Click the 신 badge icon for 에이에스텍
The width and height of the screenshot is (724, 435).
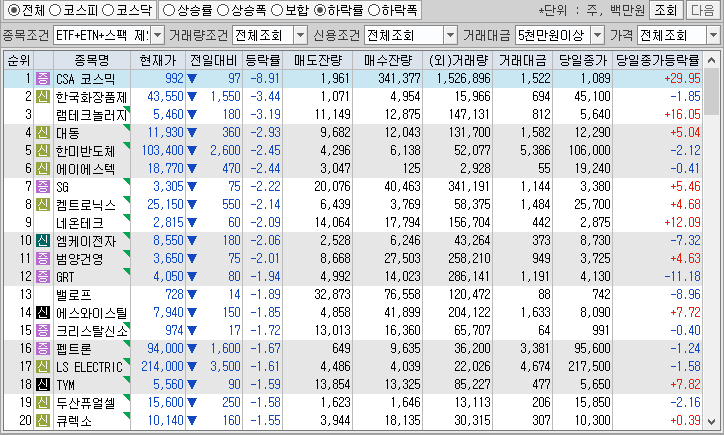43,169
